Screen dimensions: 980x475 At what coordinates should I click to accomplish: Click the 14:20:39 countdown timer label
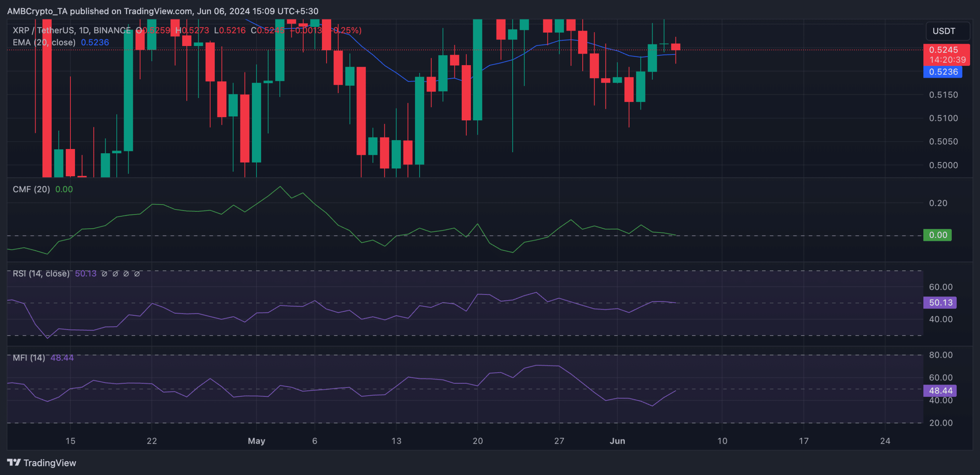948,60
